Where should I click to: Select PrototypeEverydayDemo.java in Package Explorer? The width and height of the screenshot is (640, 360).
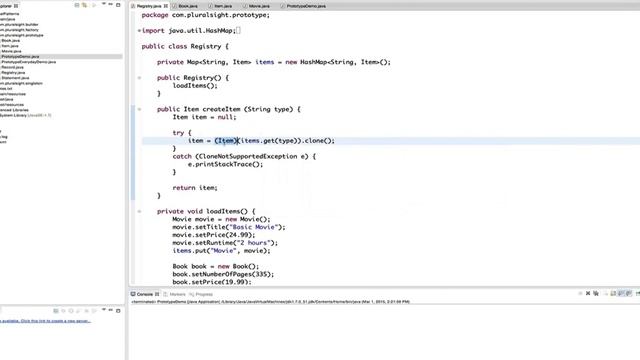click(x=28, y=62)
